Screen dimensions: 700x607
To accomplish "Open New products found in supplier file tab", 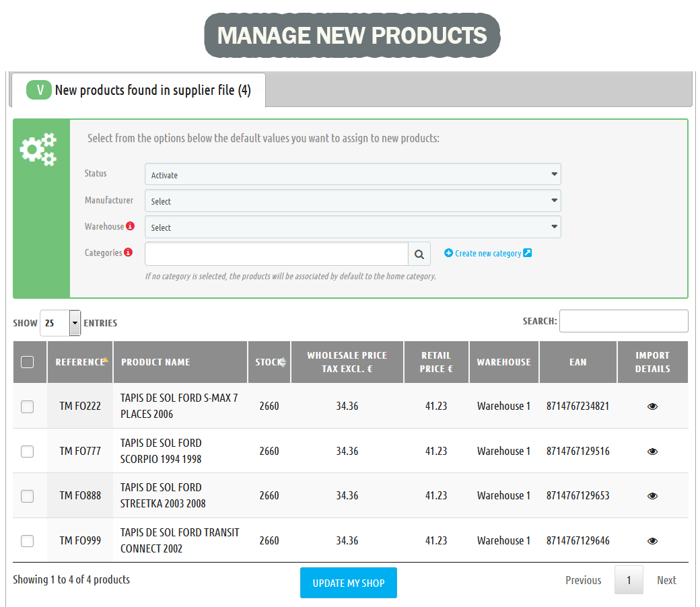I will [139, 90].
